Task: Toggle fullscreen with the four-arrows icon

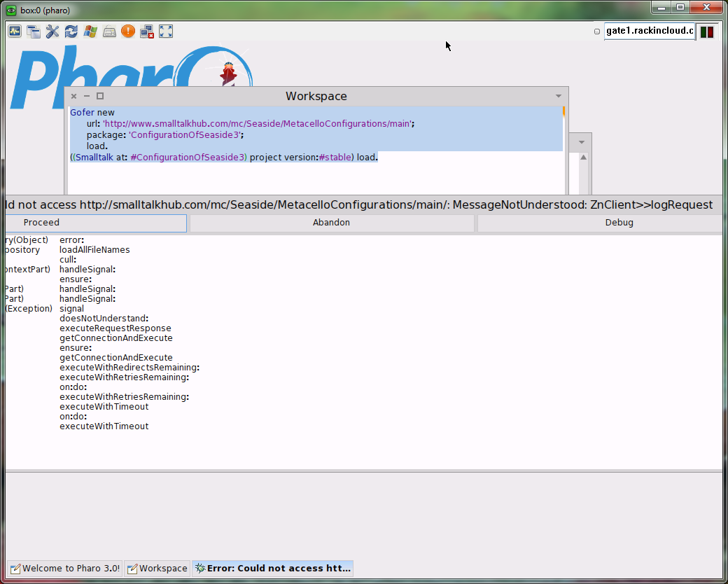Action: click(x=166, y=31)
